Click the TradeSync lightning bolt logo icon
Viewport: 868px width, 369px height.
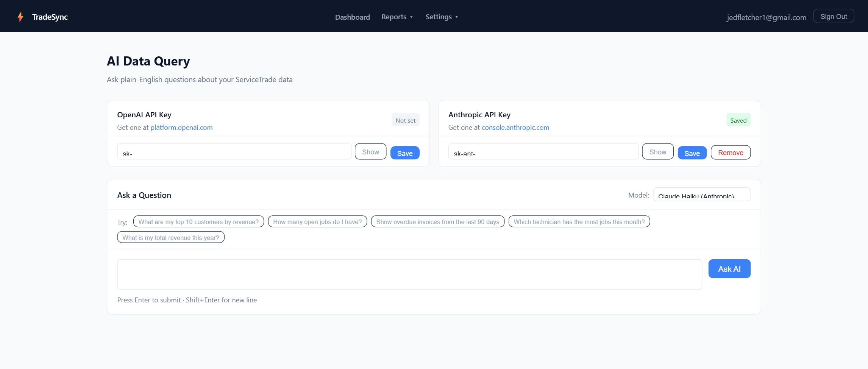(x=20, y=17)
